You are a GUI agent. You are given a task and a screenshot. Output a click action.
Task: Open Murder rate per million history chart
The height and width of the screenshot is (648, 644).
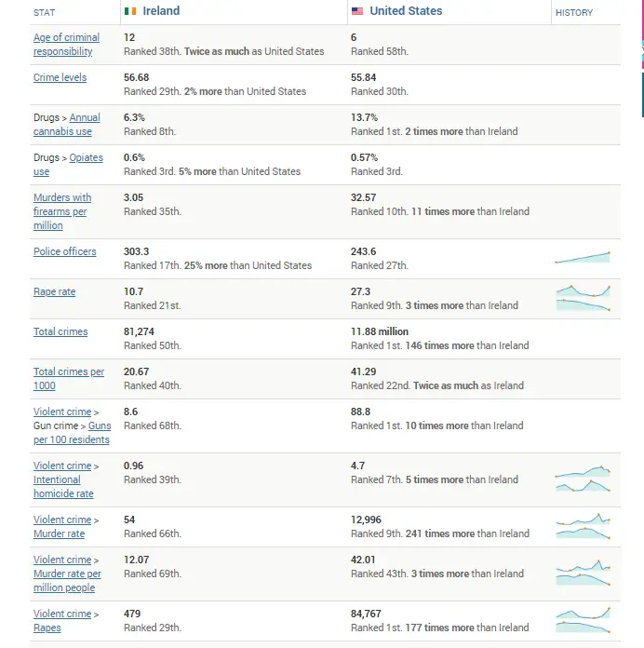point(583,573)
